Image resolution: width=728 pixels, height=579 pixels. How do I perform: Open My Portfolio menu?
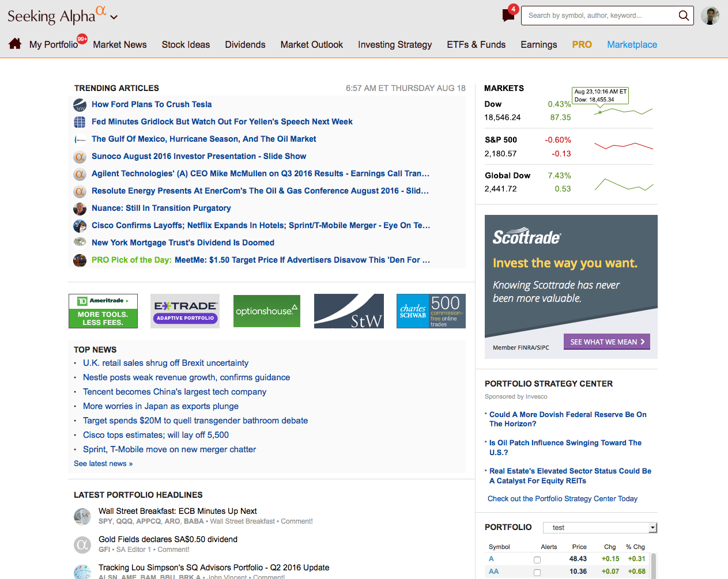click(x=54, y=44)
